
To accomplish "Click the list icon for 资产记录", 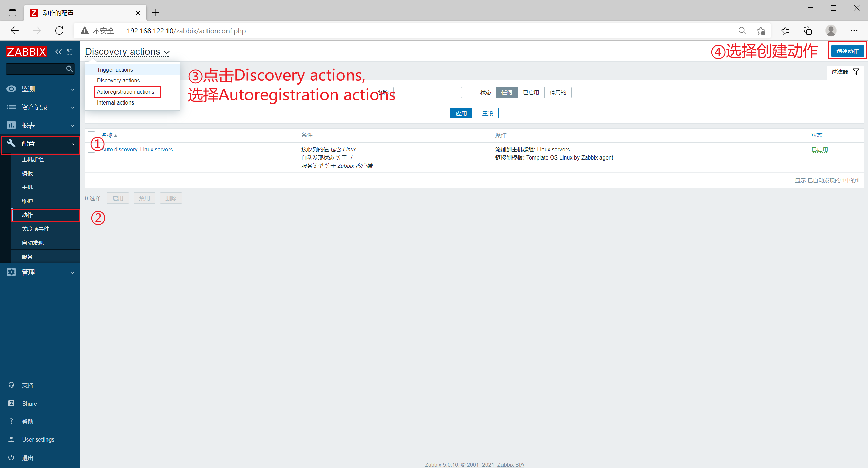I will (11, 107).
